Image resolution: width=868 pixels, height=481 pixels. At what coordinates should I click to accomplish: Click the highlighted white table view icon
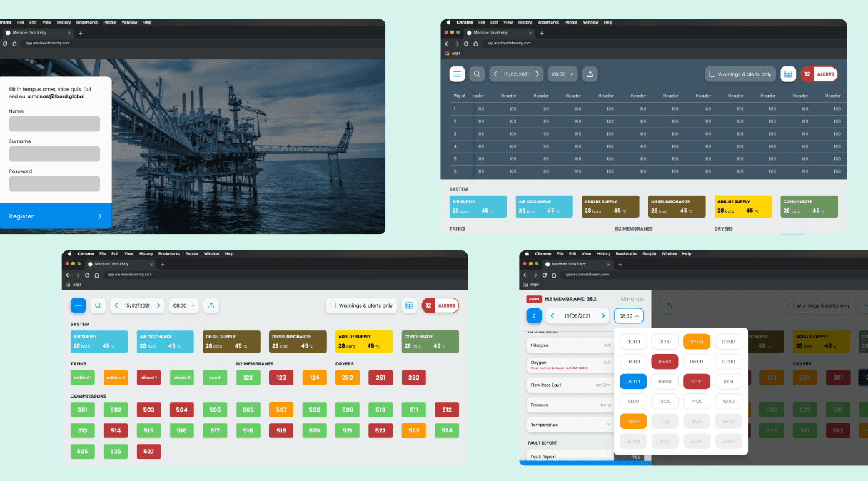788,74
